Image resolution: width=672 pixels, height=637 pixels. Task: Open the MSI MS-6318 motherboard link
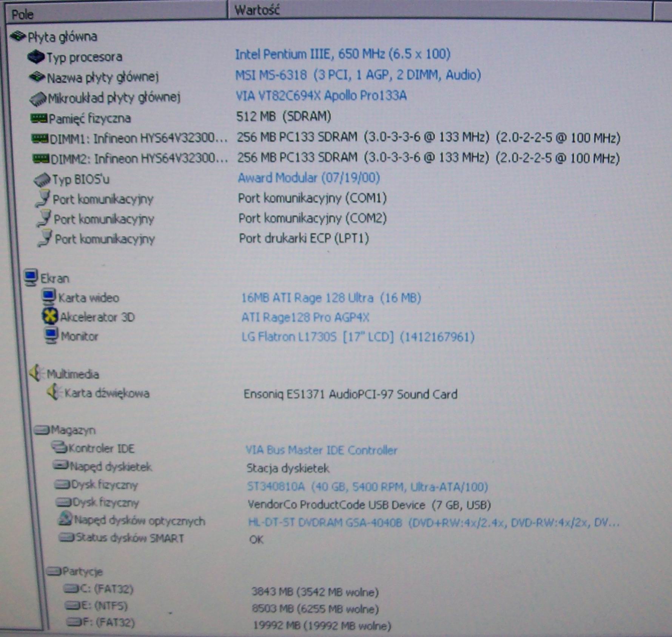[358, 75]
